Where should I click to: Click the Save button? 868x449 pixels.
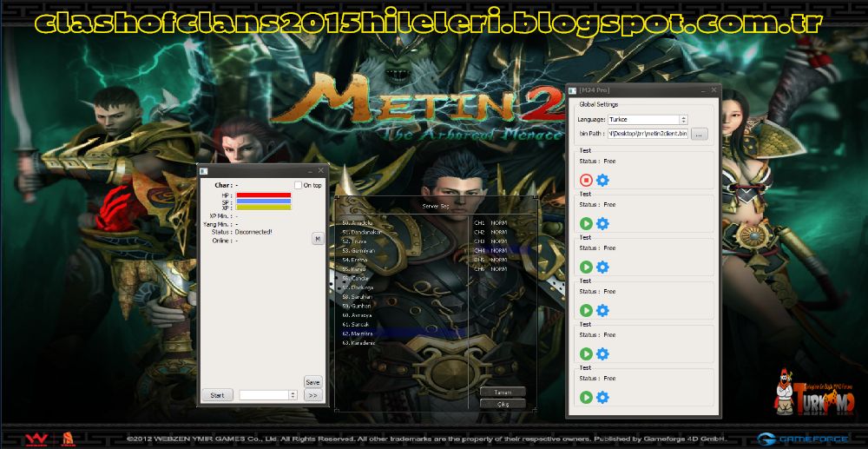coord(312,382)
